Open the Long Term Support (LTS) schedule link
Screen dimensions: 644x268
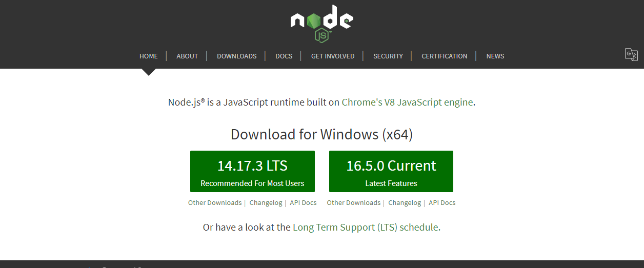point(366,227)
